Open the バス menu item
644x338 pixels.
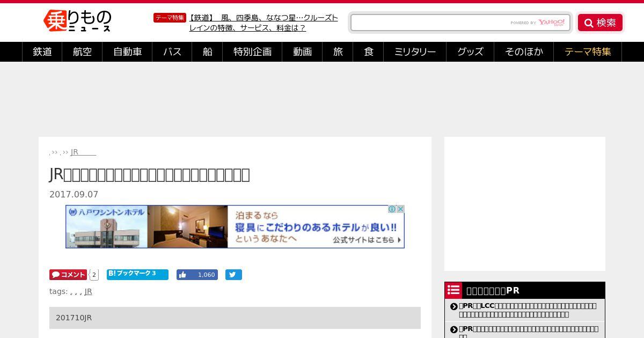[172, 52]
